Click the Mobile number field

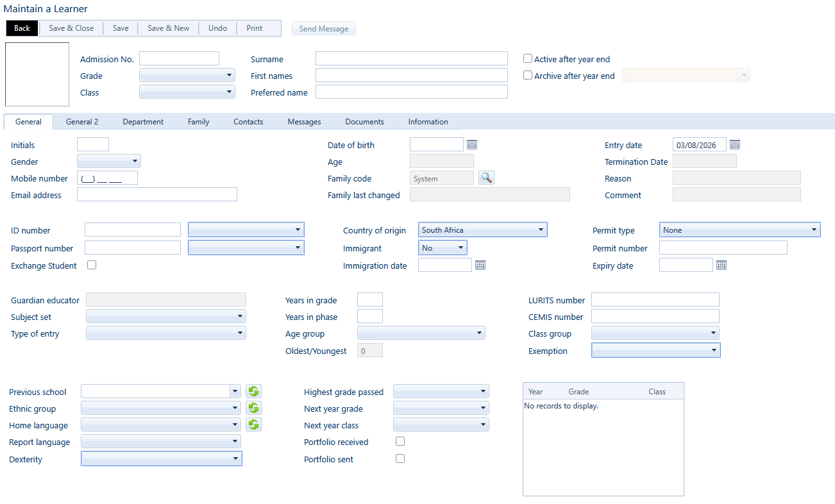coord(107,178)
